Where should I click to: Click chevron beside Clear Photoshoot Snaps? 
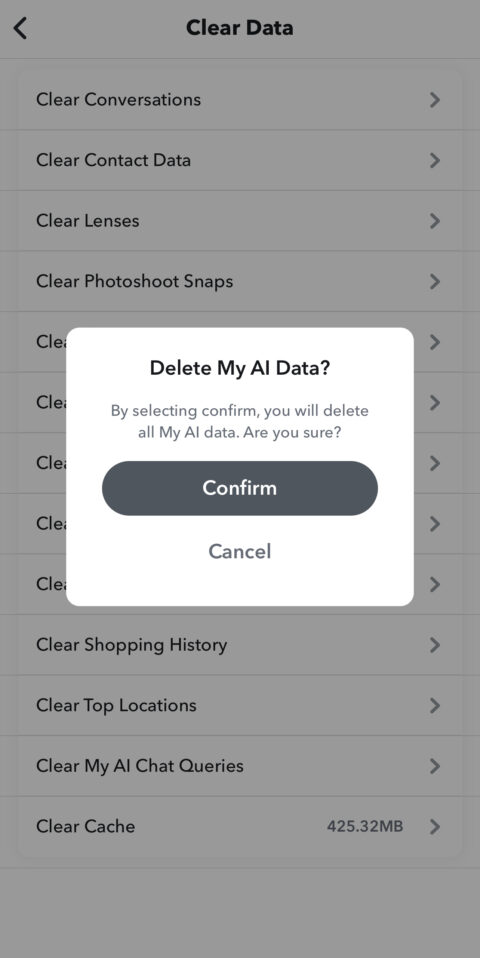tap(435, 281)
